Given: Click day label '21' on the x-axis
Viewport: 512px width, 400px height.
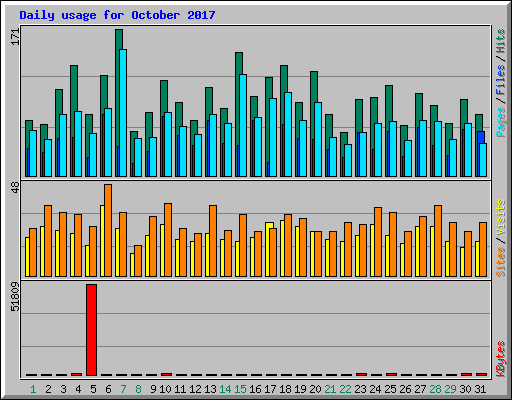Looking at the screenshot, I should pyautogui.click(x=330, y=389).
